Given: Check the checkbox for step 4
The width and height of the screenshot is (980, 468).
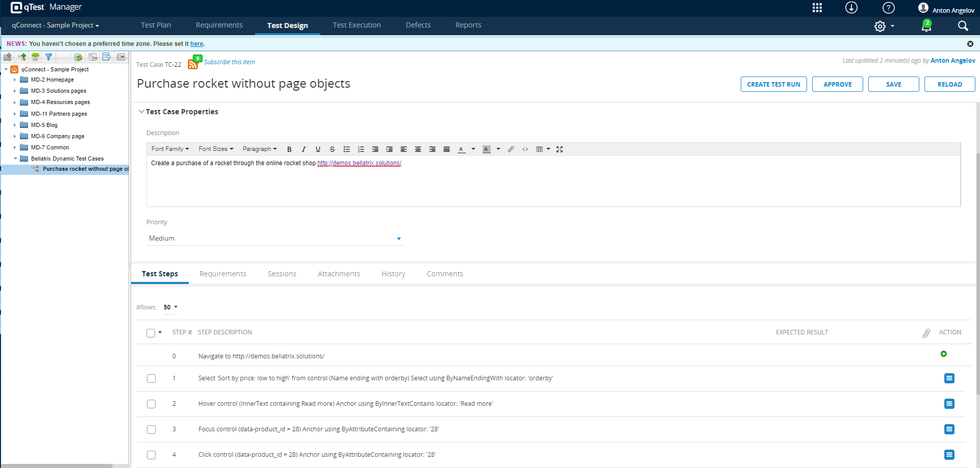Looking at the screenshot, I should (151, 455).
